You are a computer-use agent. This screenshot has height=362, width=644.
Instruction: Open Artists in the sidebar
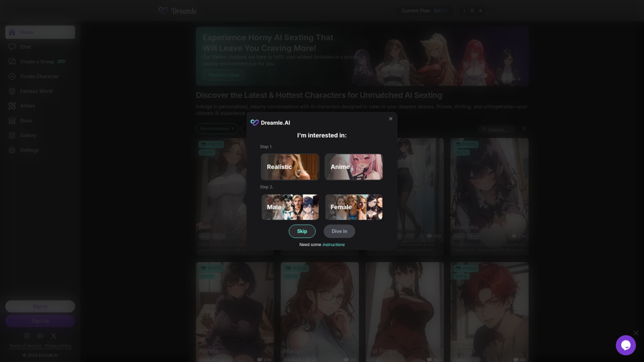pyautogui.click(x=40, y=106)
